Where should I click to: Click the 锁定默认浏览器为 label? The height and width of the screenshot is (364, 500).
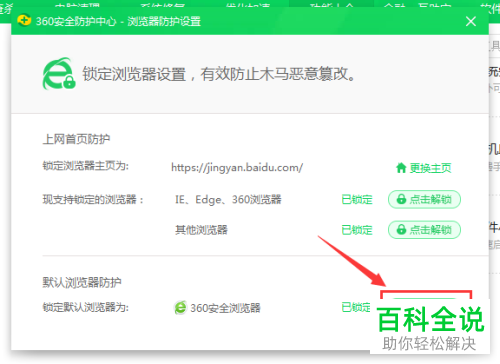(86, 307)
